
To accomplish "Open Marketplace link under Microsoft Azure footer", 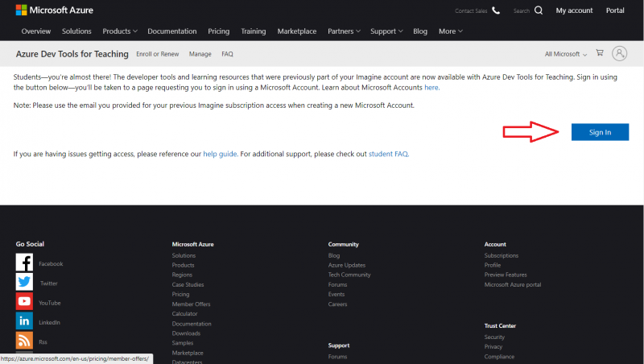I will pos(188,353).
